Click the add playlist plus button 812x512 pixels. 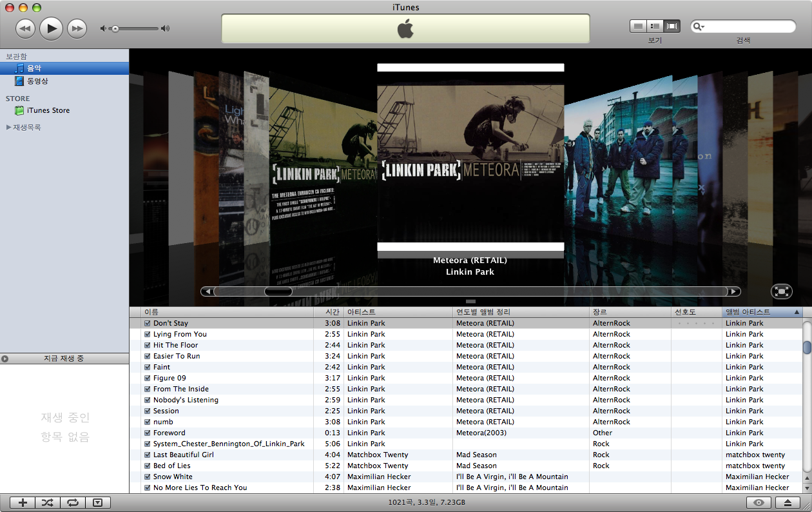coord(23,503)
